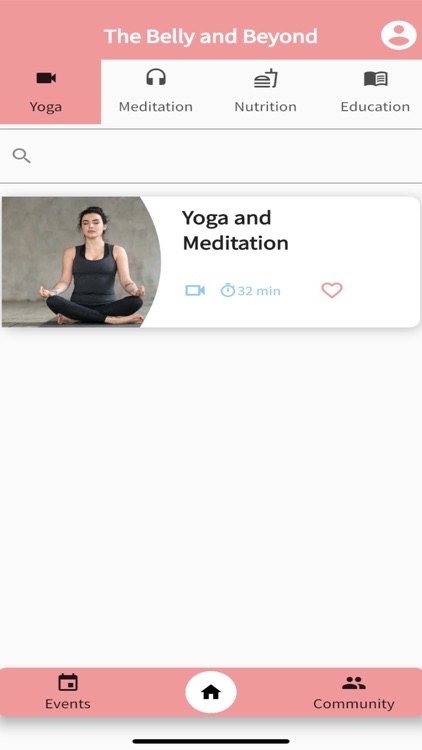422x750 pixels.
Task: Click the Yoga video camera icon
Action: (46, 78)
